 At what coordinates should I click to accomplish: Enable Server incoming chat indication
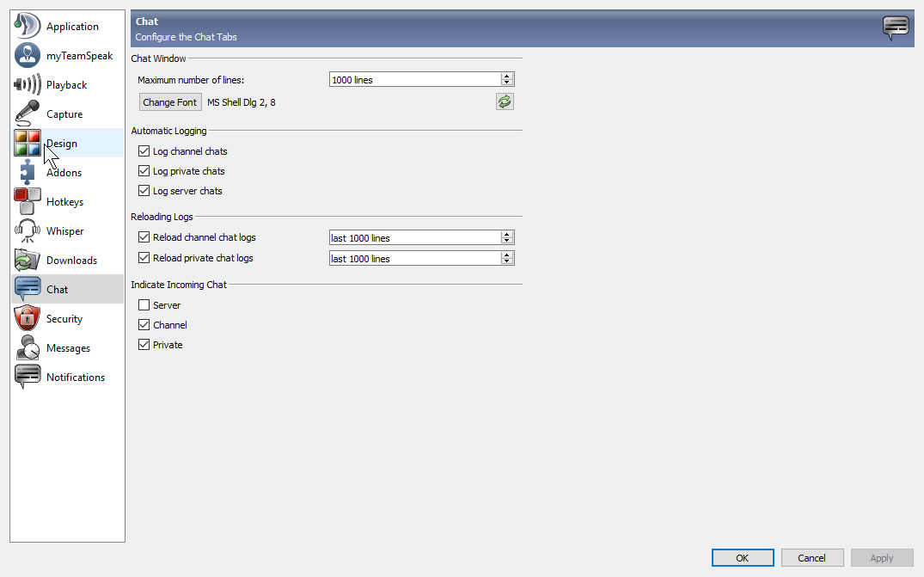click(x=144, y=305)
